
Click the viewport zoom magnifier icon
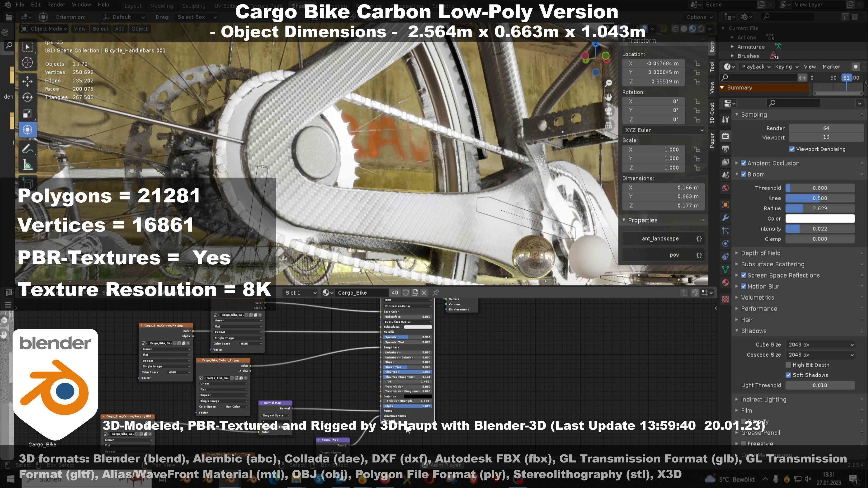coord(609,83)
